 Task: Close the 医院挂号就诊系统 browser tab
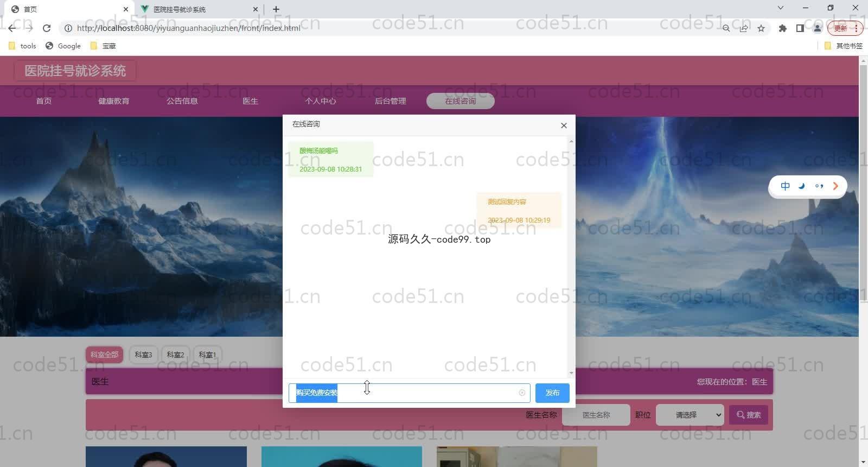(256, 9)
